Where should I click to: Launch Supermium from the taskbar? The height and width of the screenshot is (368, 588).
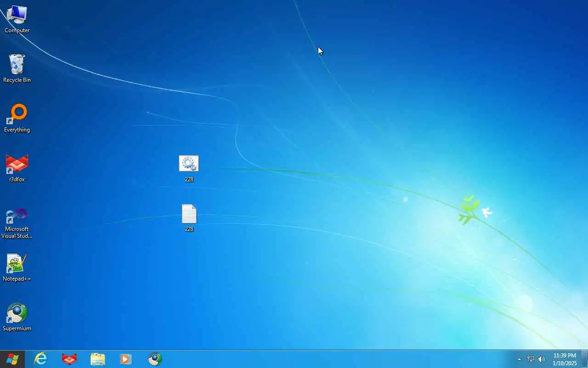pyautogui.click(x=155, y=359)
